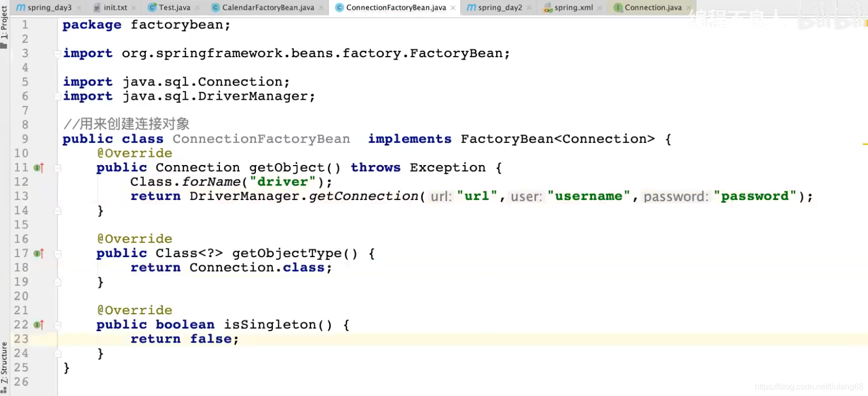The image size is (868, 396).
Task: Click the Chinese comment on line 8
Action: (x=126, y=124)
